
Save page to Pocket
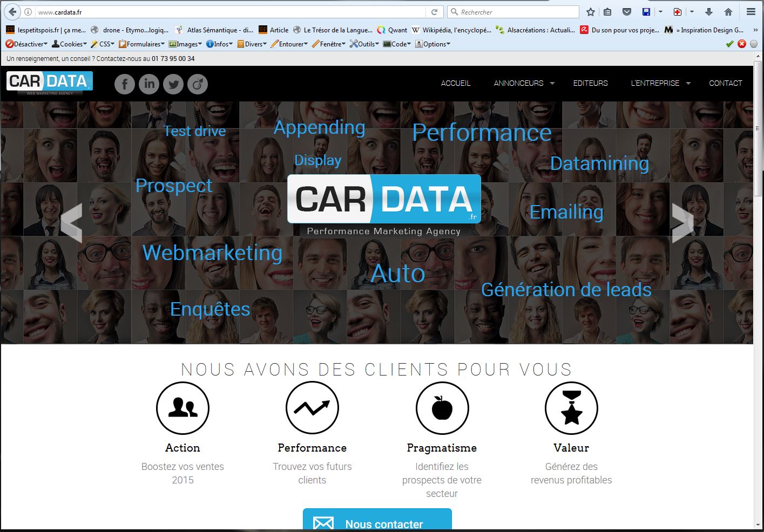(x=627, y=12)
